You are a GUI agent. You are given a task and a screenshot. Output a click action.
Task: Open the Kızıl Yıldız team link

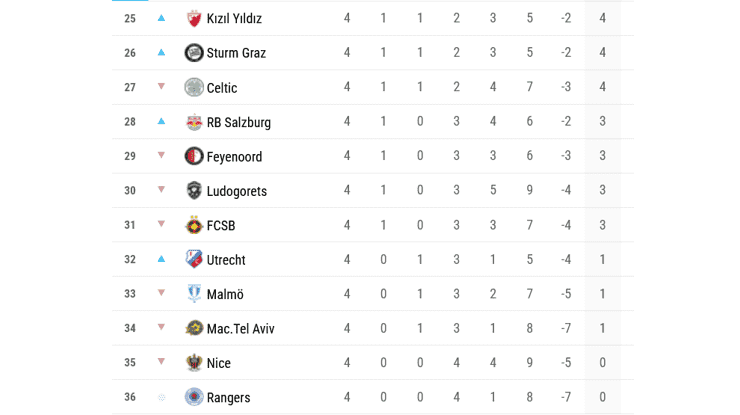pyautogui.click(x=234, y=18)
